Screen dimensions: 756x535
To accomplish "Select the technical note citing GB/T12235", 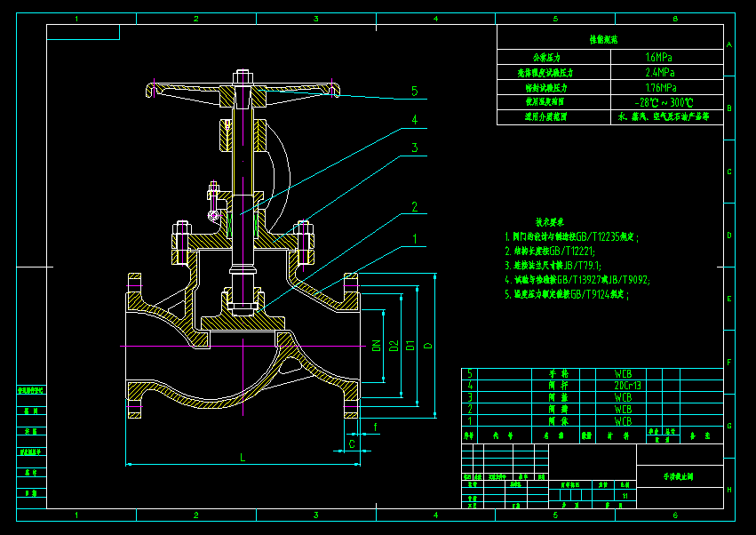I will pos(571,237).
